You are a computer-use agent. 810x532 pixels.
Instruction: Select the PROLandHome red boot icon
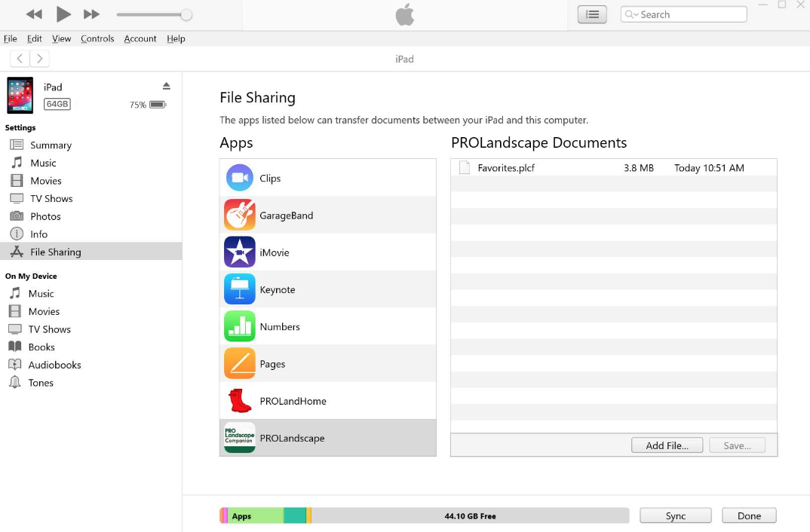[x=240, y=401]
